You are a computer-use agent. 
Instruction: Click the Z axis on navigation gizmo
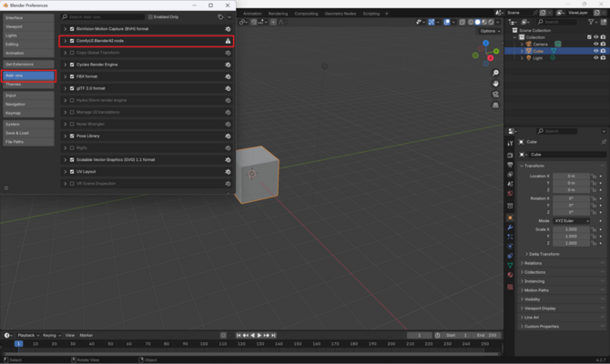(485, 43)
